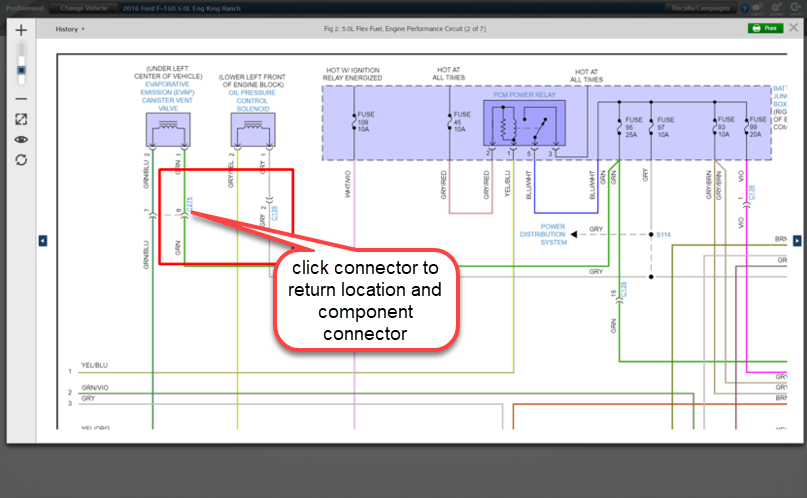Image resolution: width=807 pixels, height=498 pixels.
Task: Click the zoom level slider handle
Action: point(21,71)
